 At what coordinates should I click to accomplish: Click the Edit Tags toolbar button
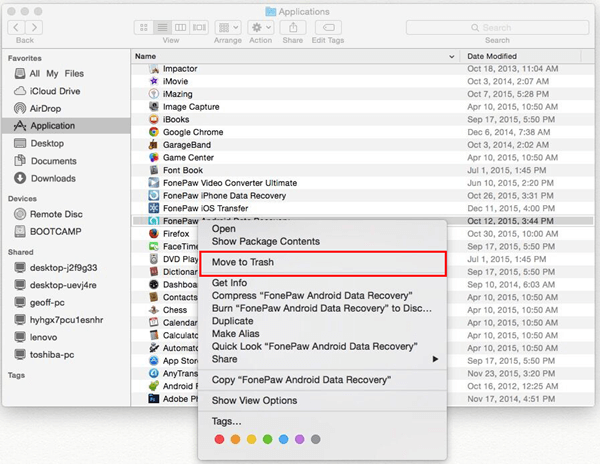pyautogui.click(x=328, y=28)
